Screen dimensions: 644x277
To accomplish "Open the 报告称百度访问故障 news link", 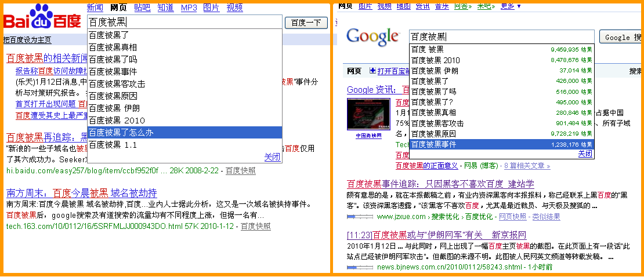I will point(51,71).
